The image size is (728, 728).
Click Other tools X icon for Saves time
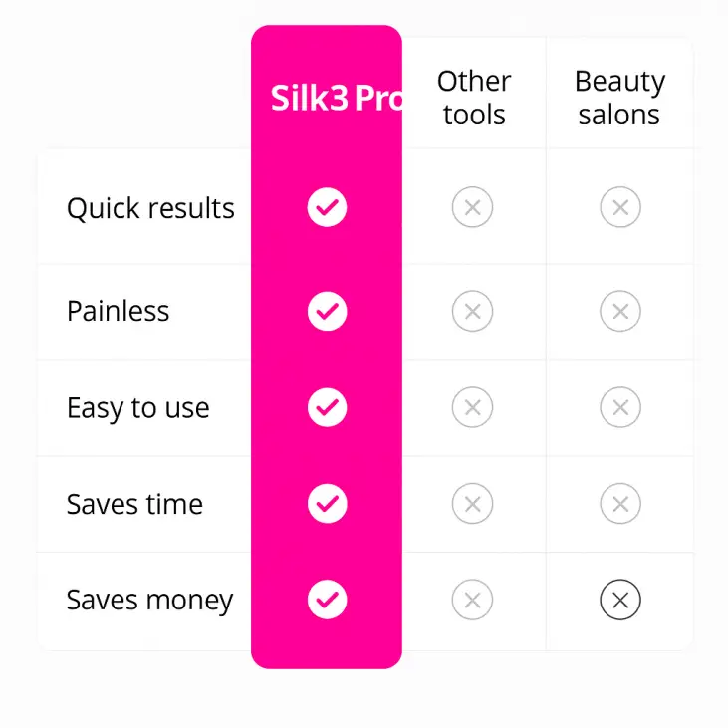coord(472,504)
